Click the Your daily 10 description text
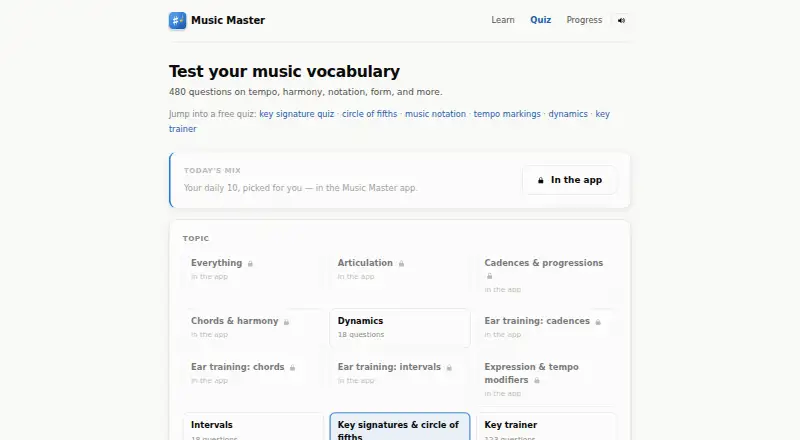The width and height of the screenshot is (800, 440). pyautogui.click(x=301, y=188)
